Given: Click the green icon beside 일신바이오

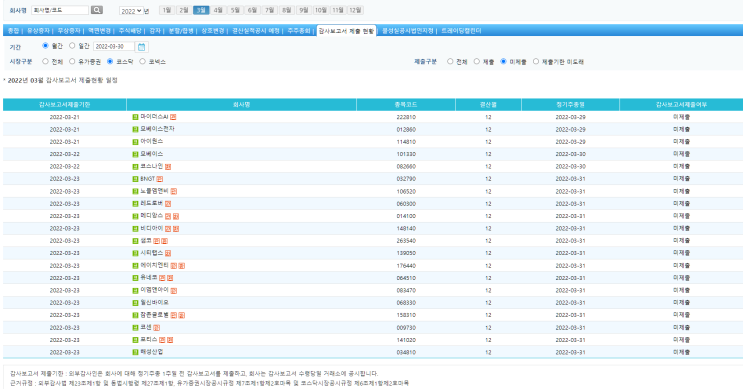Looking at the screenshot, I should click(135, 303).
